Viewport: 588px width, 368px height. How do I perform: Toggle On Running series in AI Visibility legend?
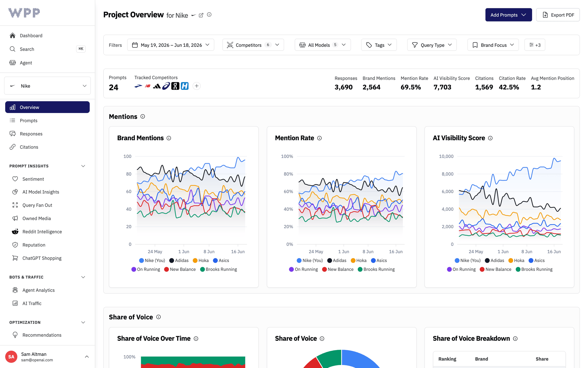coord(461,269)
